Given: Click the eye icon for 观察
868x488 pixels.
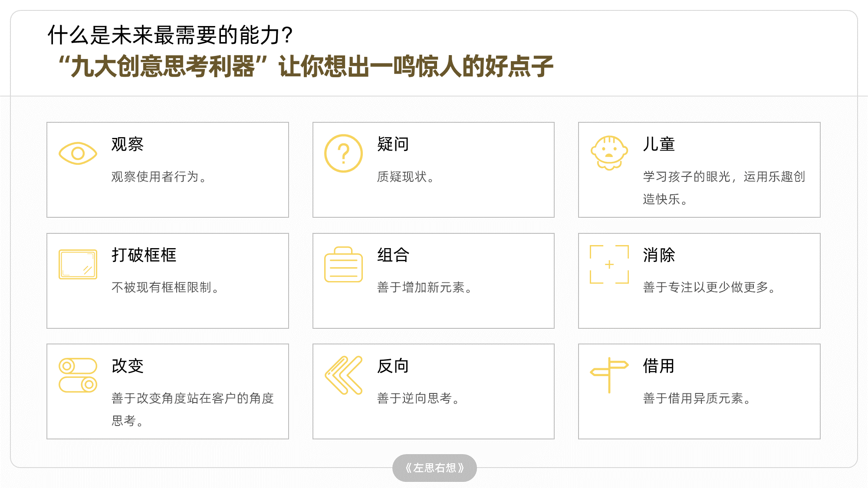Looking at the screenshot, I should pyautogui.click(x=78, y=153).
